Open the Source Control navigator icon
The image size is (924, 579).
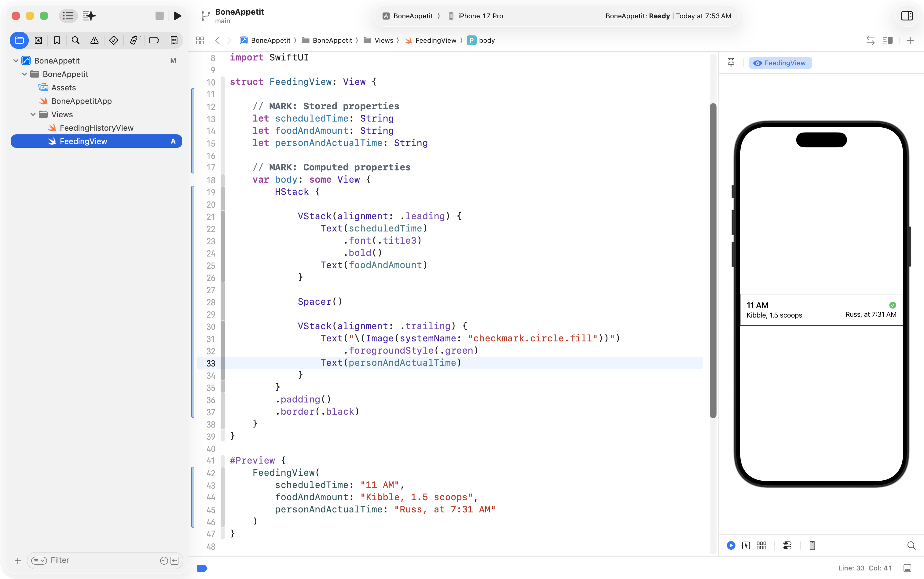pos(38,40)
